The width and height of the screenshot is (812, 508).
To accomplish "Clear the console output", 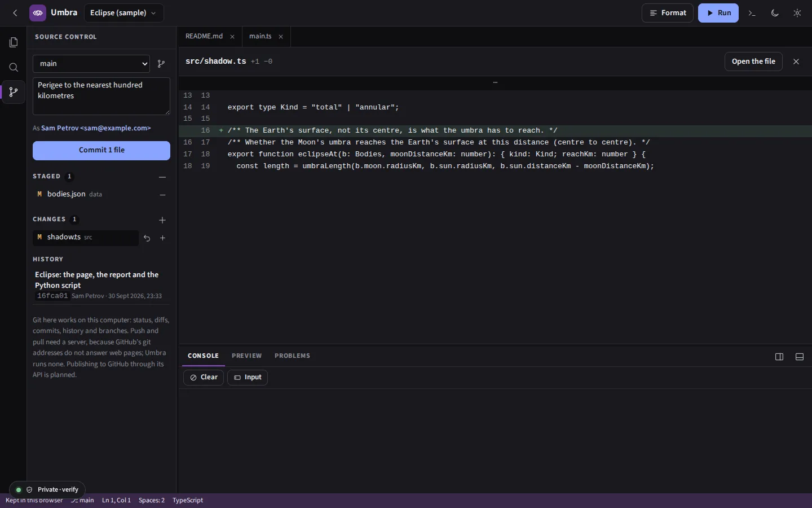I will [x=204, y=378].
